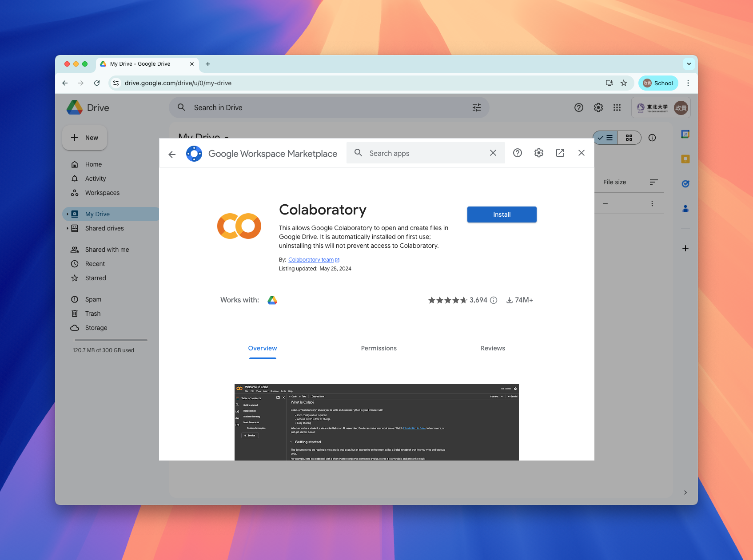Open Google apps grid launcher
Viewport: 753px width, 560px height.
tap(617, 107)
